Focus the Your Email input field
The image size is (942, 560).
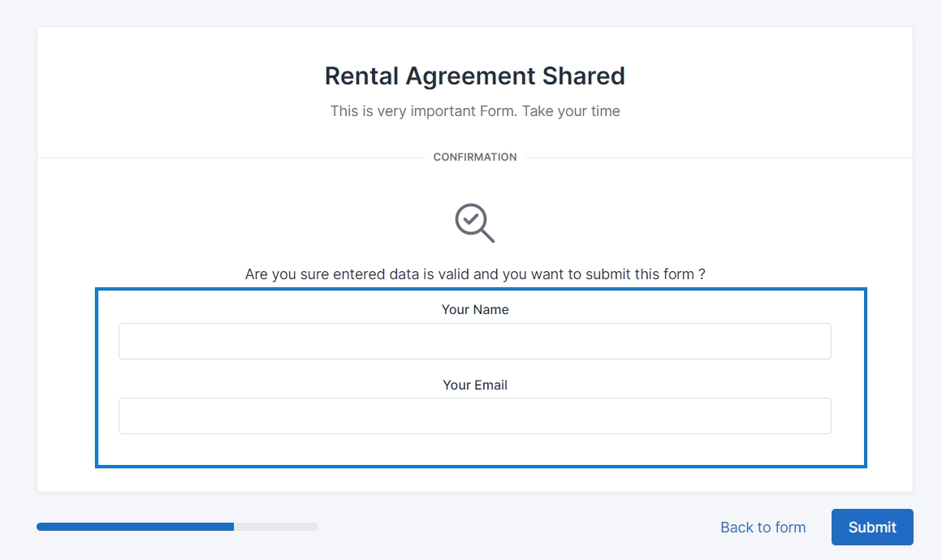(x=474, y=416)
